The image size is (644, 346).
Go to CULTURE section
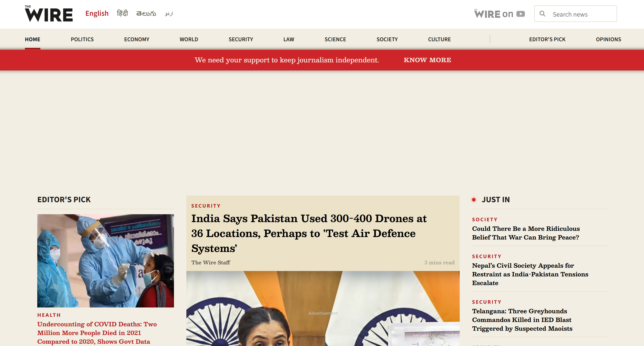pos(439,39)
